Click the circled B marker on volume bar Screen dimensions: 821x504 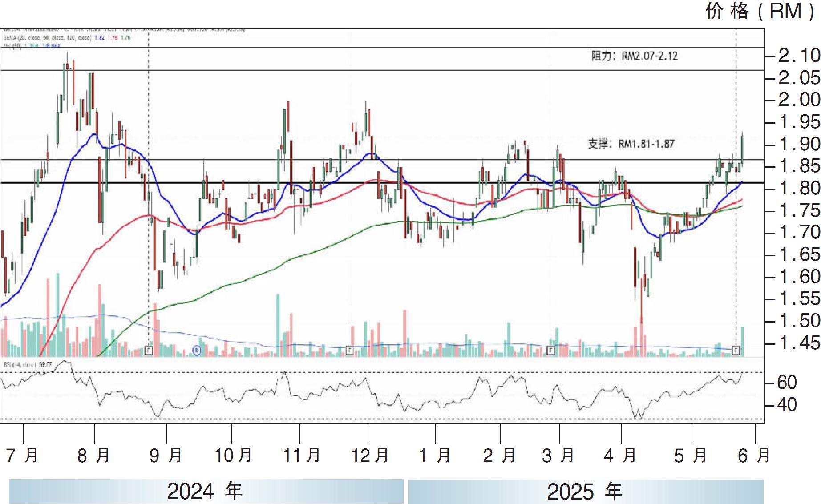click(197, 351)
